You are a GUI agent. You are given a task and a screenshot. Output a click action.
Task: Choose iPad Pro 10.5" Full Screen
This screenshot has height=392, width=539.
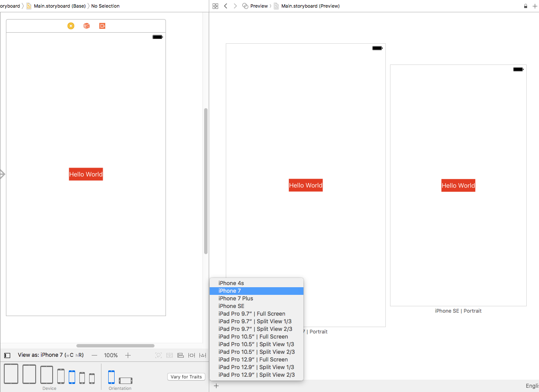point(256,336)
